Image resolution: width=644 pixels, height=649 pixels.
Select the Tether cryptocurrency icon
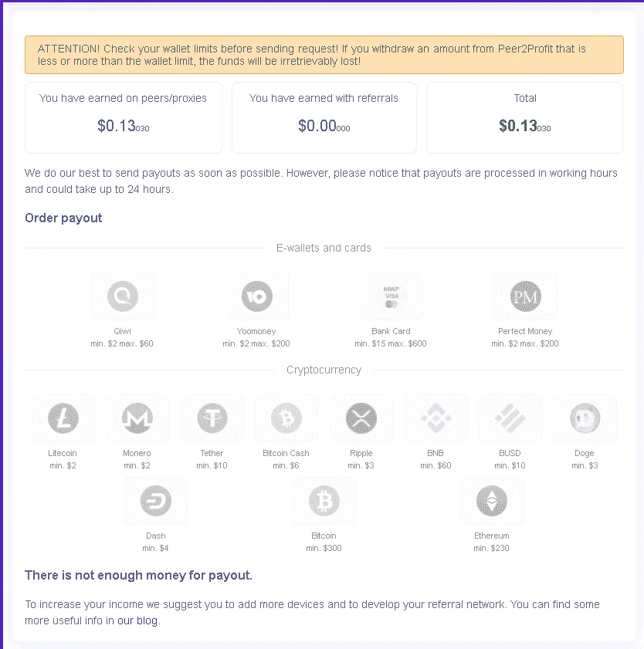tap(212, 418)
